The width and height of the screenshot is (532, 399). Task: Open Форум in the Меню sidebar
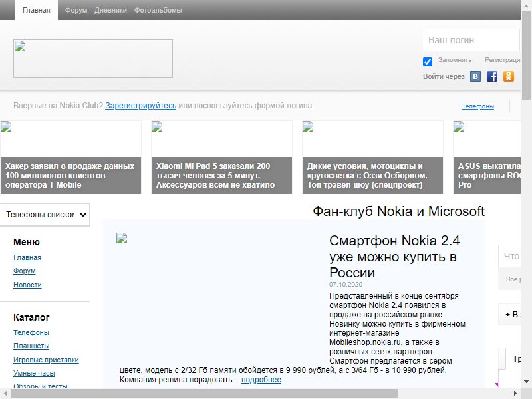click(25, 271)
